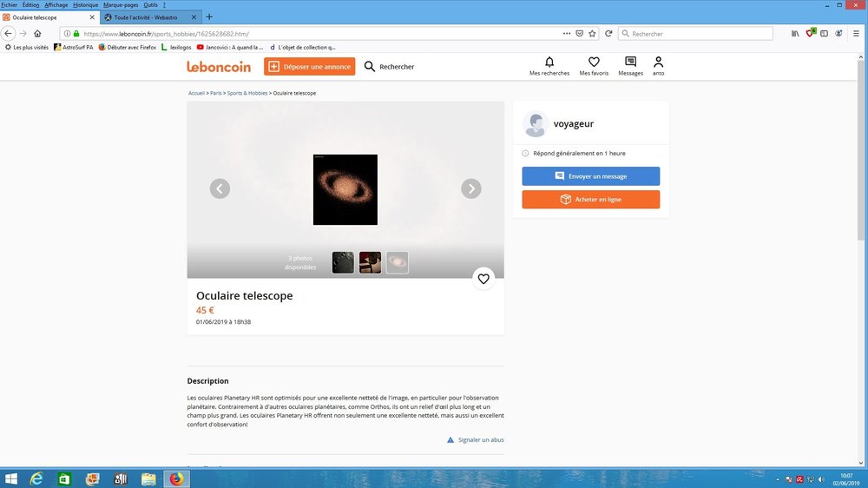Click the main Saturn photo
The image size is (868, 488).
point(345,189)
